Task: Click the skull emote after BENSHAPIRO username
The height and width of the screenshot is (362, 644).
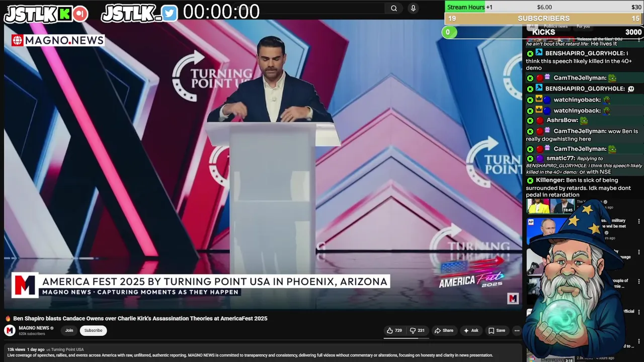Action: click(631, 88)
